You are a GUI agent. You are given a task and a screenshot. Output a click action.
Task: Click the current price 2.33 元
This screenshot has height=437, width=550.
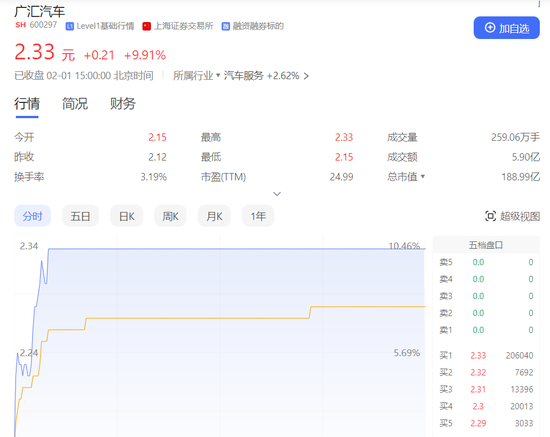[x=44, y=53]
